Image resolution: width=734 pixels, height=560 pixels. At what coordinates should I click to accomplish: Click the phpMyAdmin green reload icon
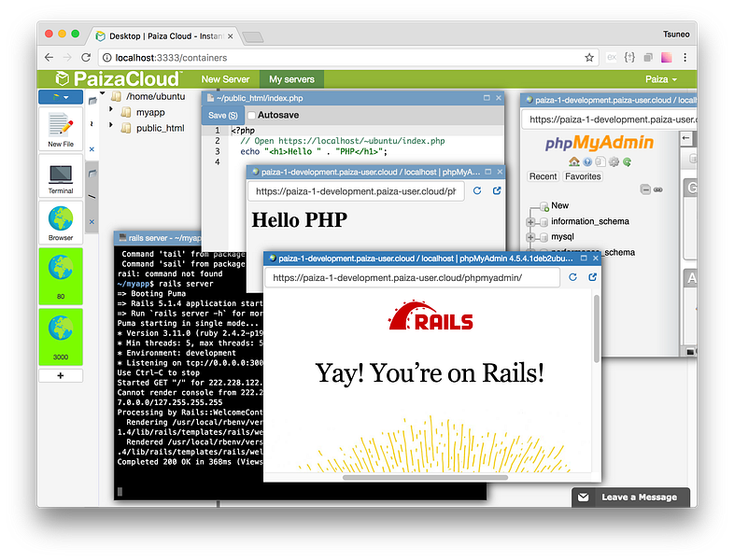pyautogui.click(x=627, y=161)
